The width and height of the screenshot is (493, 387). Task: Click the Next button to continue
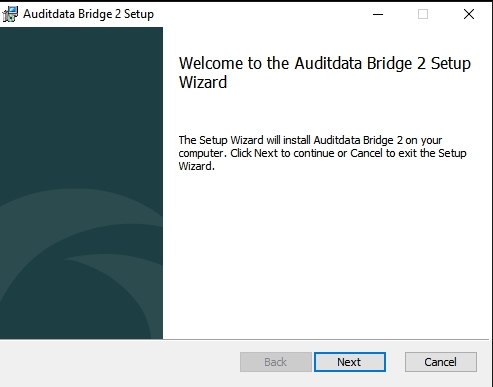click(x=350, y=362)
